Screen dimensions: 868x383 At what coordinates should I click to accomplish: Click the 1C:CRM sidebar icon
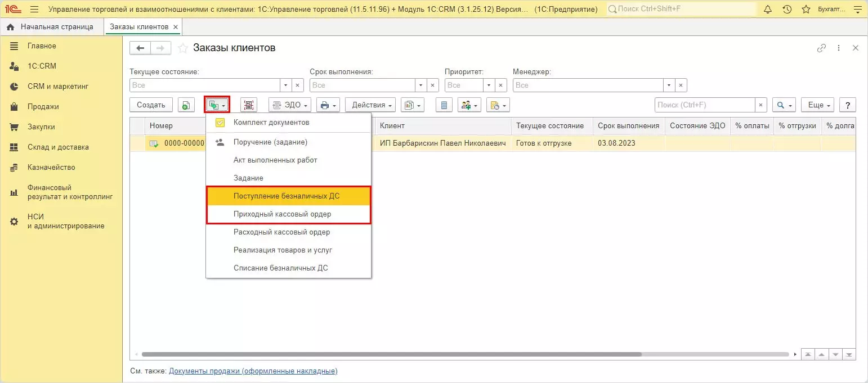tap(15, 66)
